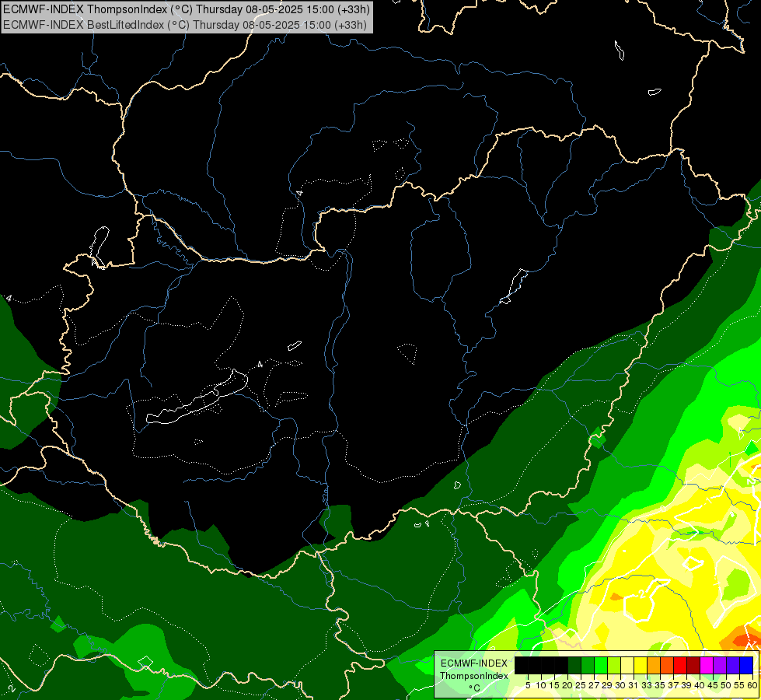The height and width of the screenshot is (700, 761).
Task: Click the legend tick value '60'
Action: (x=752, y=685)
